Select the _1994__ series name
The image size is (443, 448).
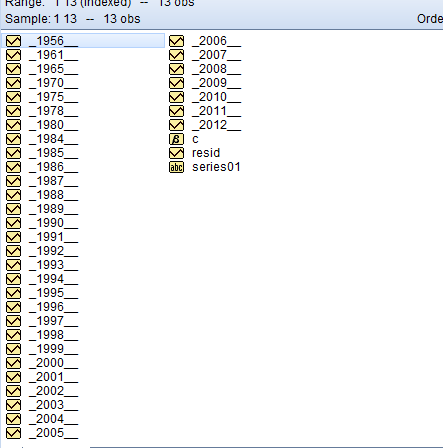[53, 279]
